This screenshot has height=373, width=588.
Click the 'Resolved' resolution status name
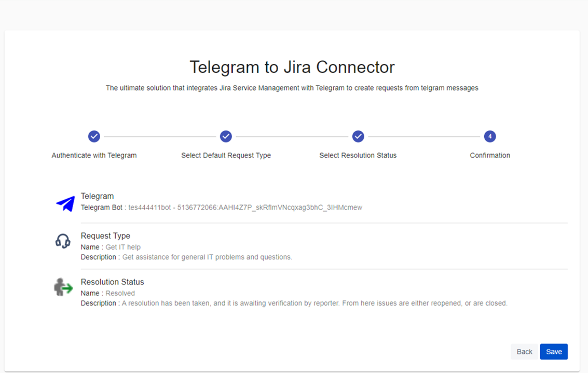[120, 293]
